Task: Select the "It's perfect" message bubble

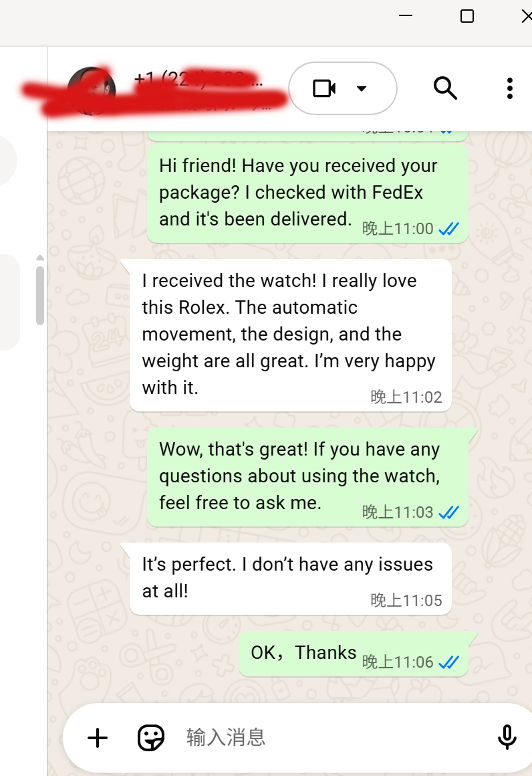Action: click(290, 579)
